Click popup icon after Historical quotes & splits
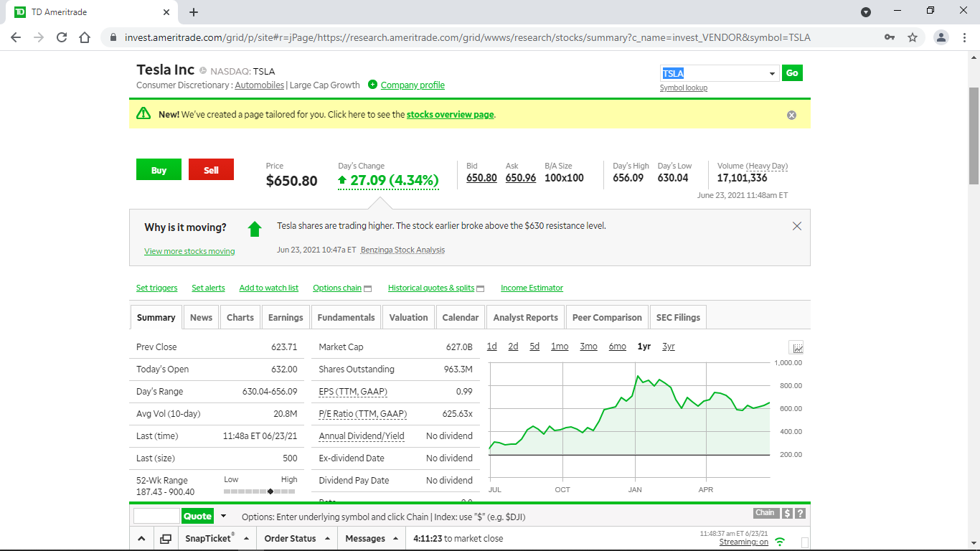The image size is (980, 551). pyautogui.click(x=481, y=288)
